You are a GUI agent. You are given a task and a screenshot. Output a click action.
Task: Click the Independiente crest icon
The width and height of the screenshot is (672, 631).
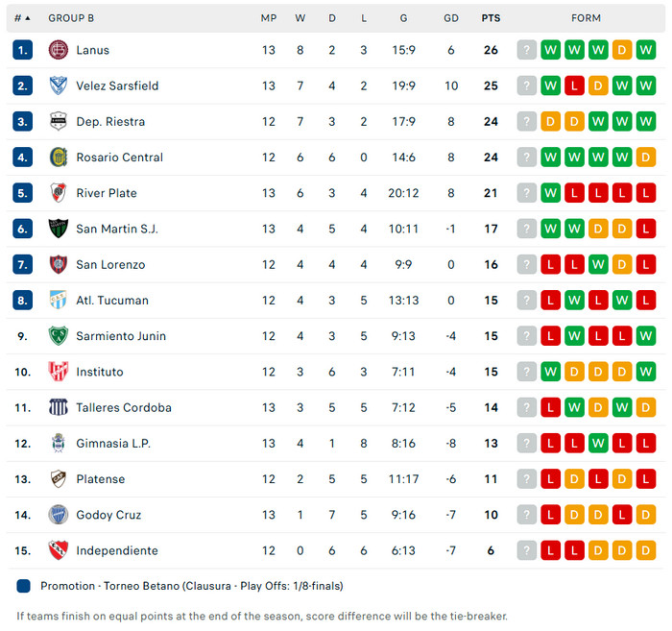(x=59, y=550)
